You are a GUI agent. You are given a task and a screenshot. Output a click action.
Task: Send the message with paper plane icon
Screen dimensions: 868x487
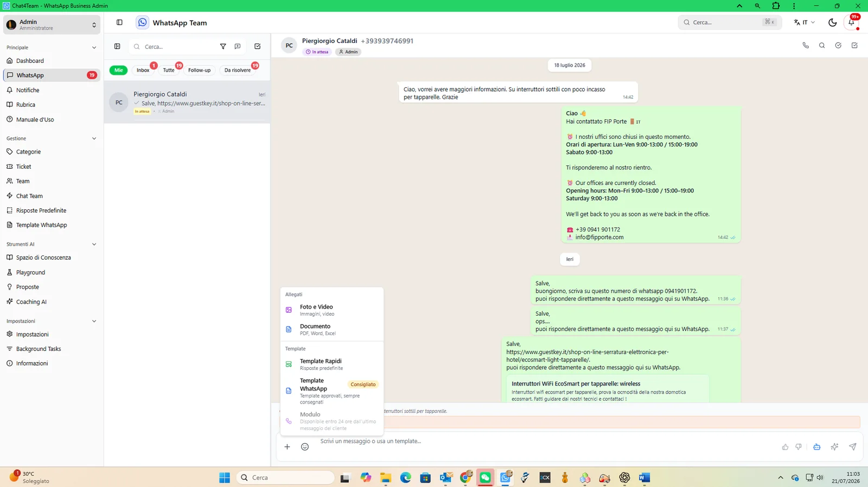[853, 447]
